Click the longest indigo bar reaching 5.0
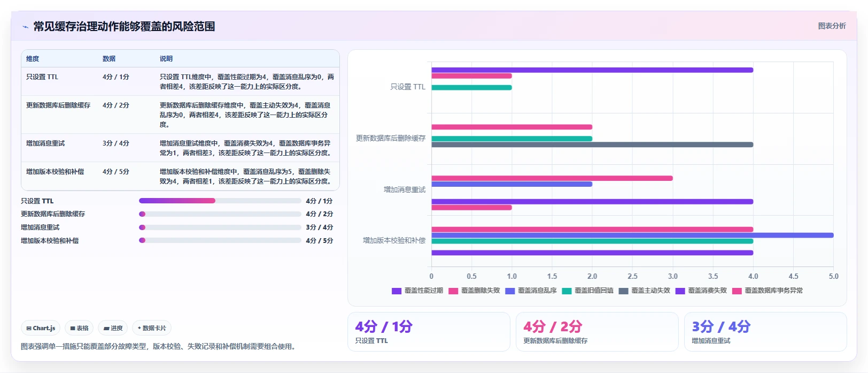The image size is (868, 373). tap(632, 235)
